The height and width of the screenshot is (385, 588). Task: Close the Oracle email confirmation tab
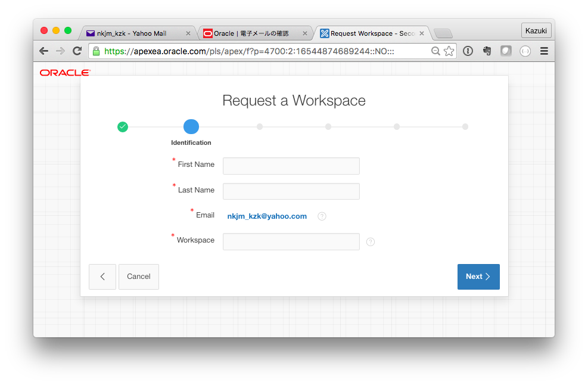(x=305, y=33)
